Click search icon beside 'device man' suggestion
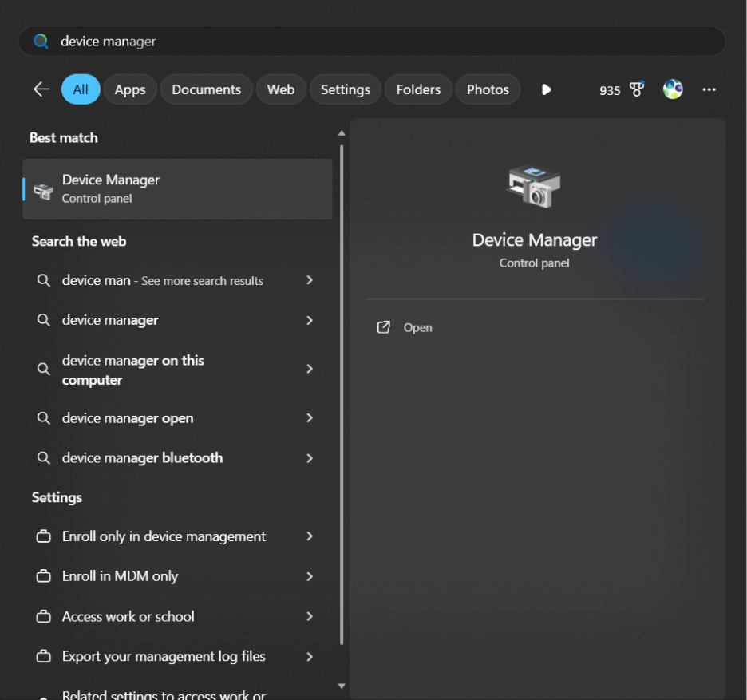The width and height of the screenshot is (747, 700). coord(43,280)
